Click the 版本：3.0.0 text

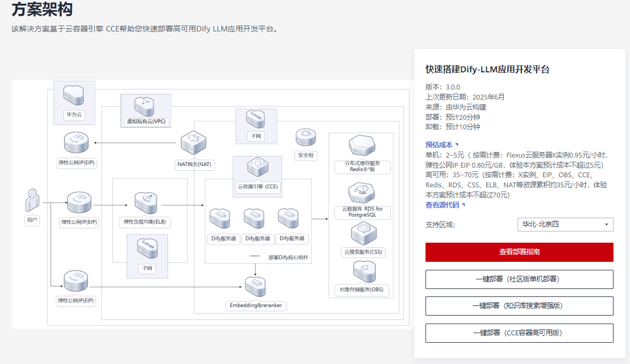pos(443,87)
